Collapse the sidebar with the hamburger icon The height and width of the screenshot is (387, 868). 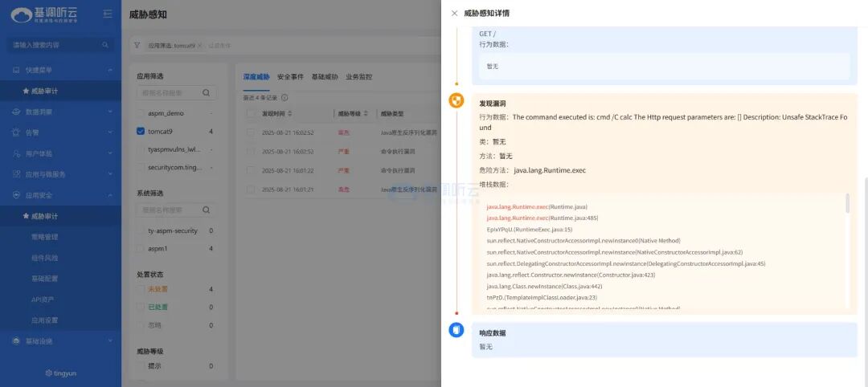tap(108, 14)
